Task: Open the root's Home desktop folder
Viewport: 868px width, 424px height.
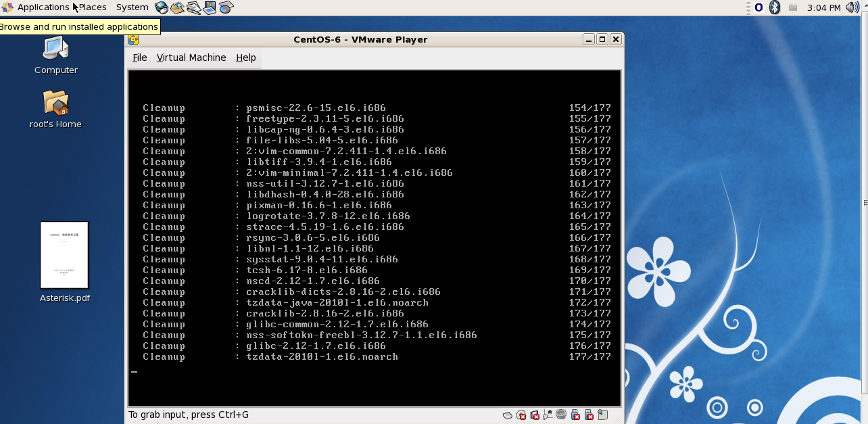Action: (x=55, y=110)
